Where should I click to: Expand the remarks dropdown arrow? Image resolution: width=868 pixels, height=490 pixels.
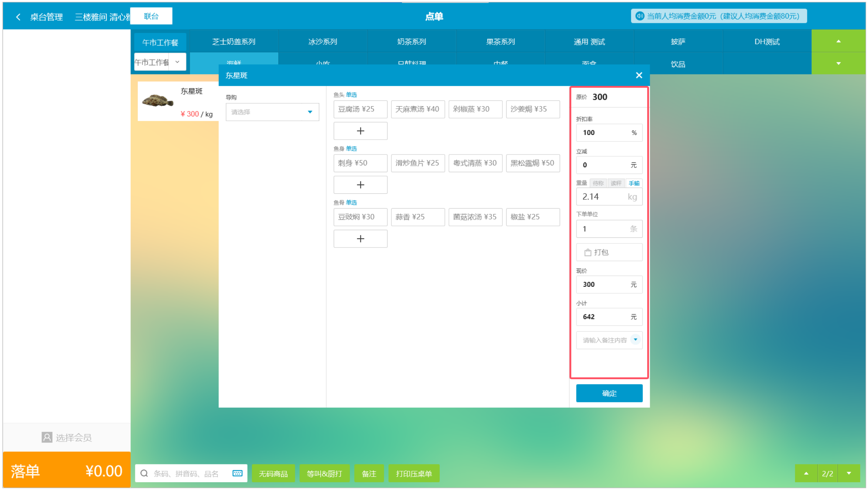(x=635, y=339)
